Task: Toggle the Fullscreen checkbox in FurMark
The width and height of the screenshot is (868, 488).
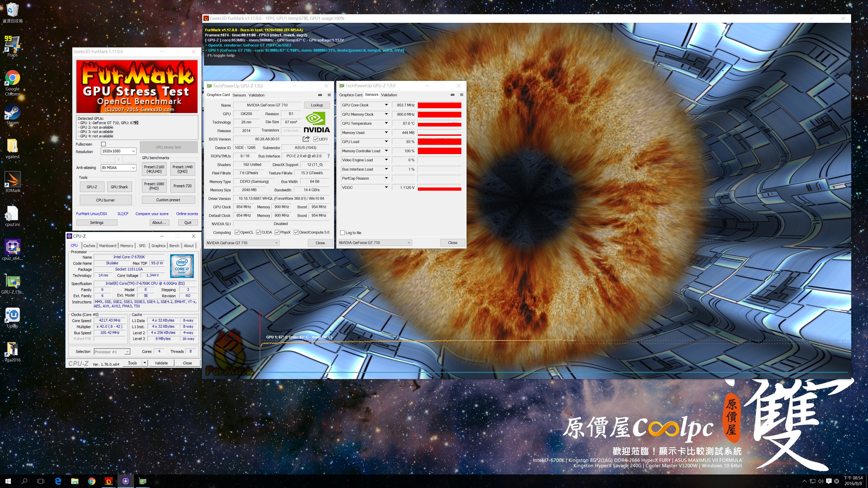Action: (104, 144)
